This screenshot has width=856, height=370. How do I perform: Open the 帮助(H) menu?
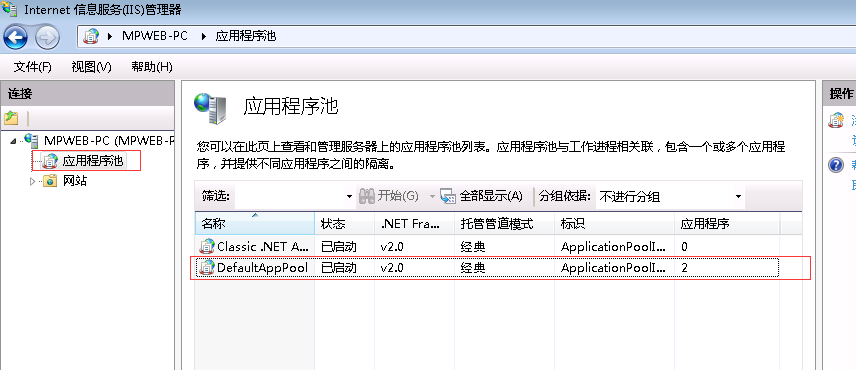[152, 67]
